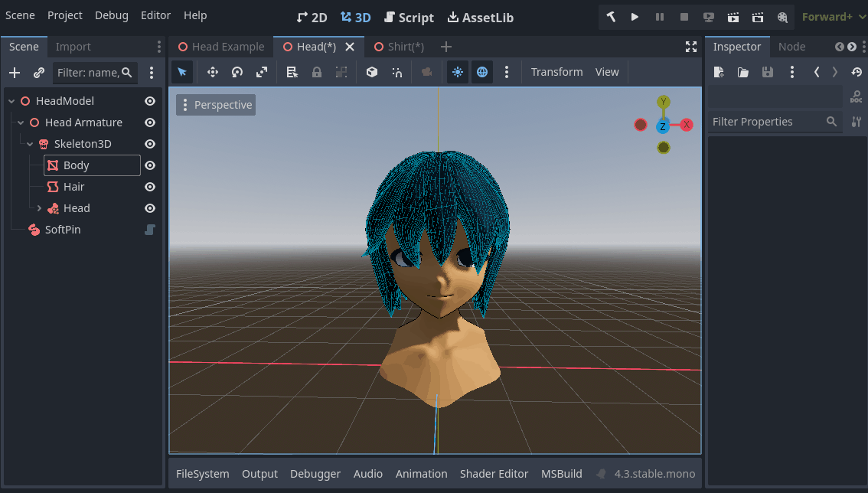Open Movie Maker mode icon

tap(782, 17)
